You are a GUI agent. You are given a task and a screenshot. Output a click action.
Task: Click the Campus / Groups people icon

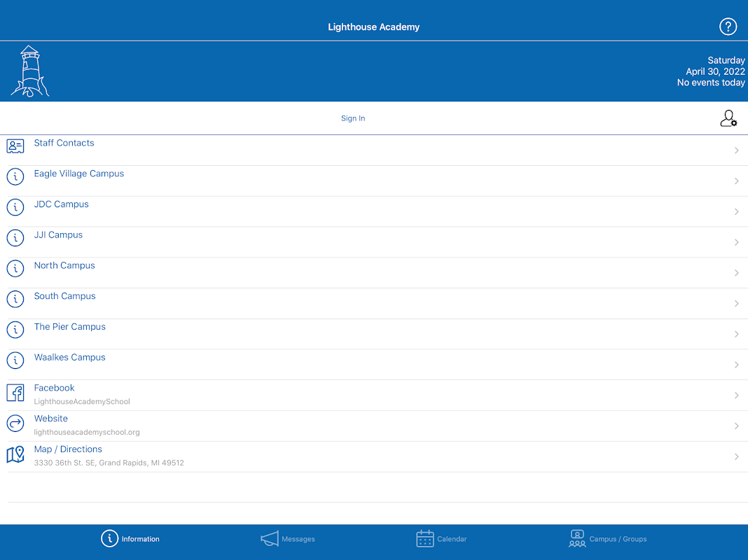click(x=577, y=538)
